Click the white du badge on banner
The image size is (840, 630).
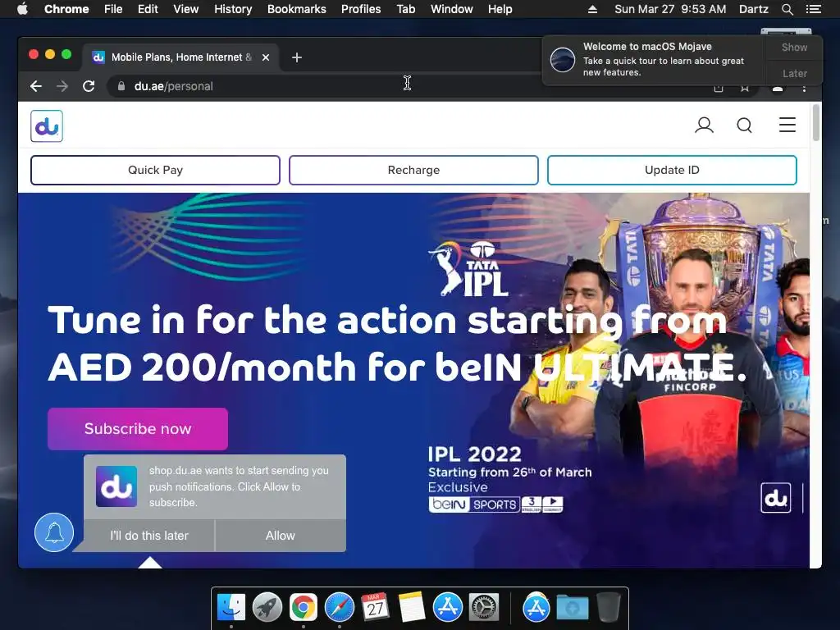(776, 498)
